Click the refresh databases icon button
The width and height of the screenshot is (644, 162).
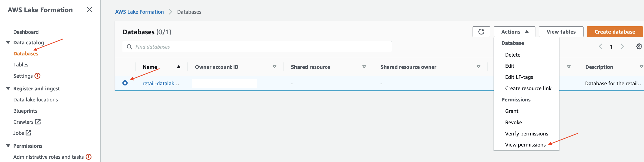481,32
